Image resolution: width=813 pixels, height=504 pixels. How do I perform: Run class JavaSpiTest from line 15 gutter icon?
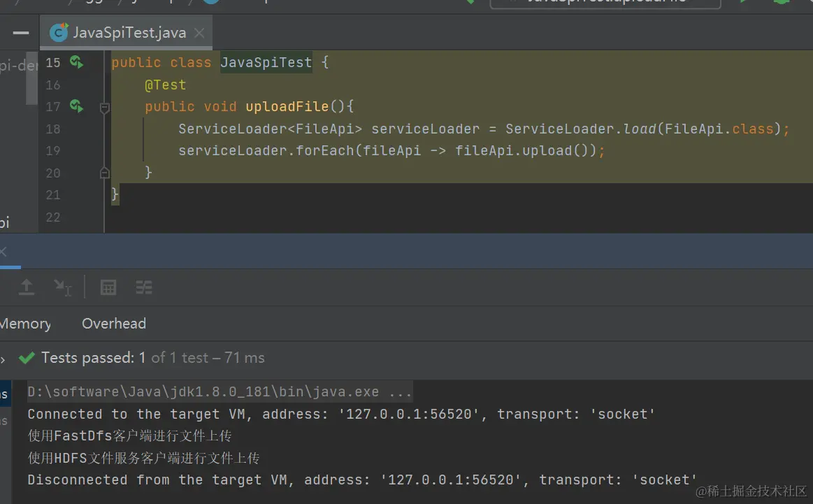coord(76,62)
